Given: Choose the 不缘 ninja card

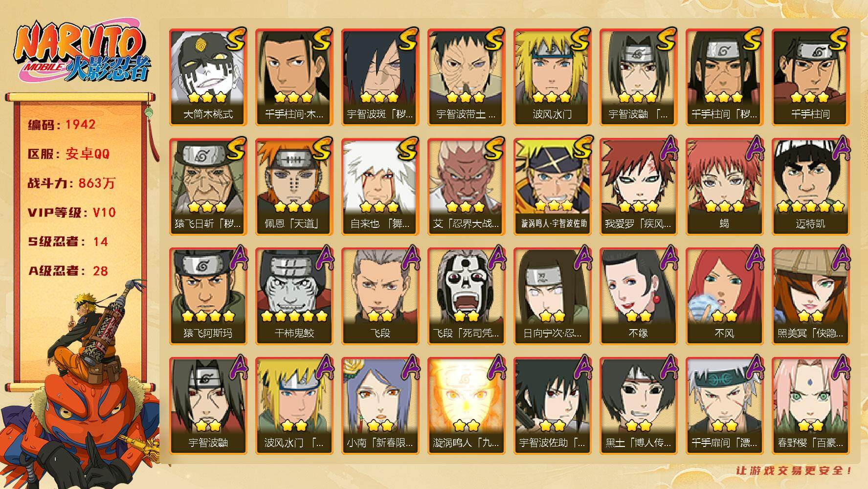Looking at the screenshot, I should (638, 296).
